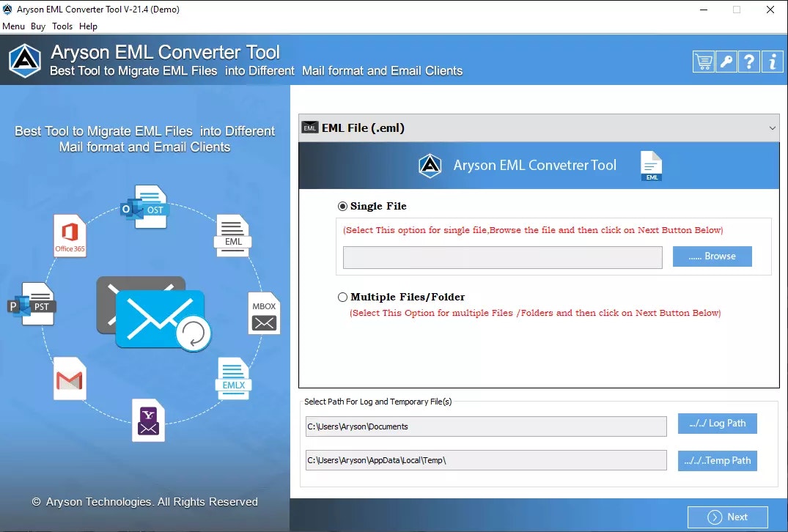Click 'Aryson EML Convetrer Tool' banner text
Image resolution: width=788 pixels, height=532 pixels.
pyautogui.click(x=534, y=166)
